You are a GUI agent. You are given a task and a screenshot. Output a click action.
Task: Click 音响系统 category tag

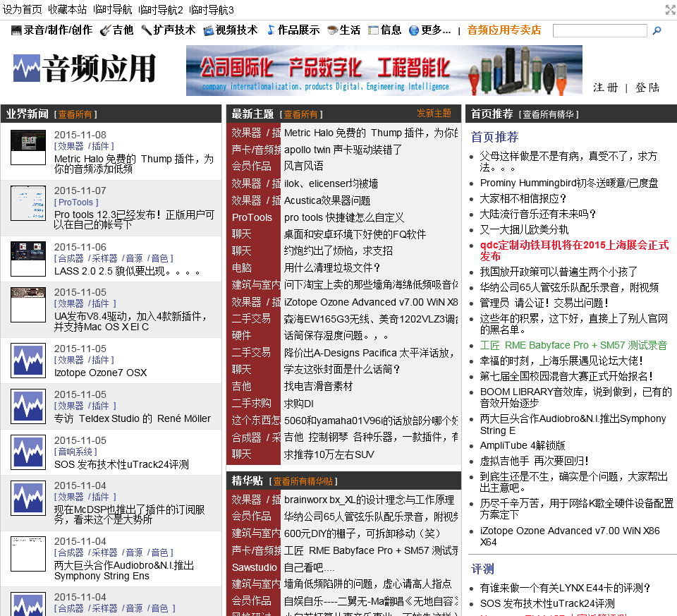click(x=75, y=452)
